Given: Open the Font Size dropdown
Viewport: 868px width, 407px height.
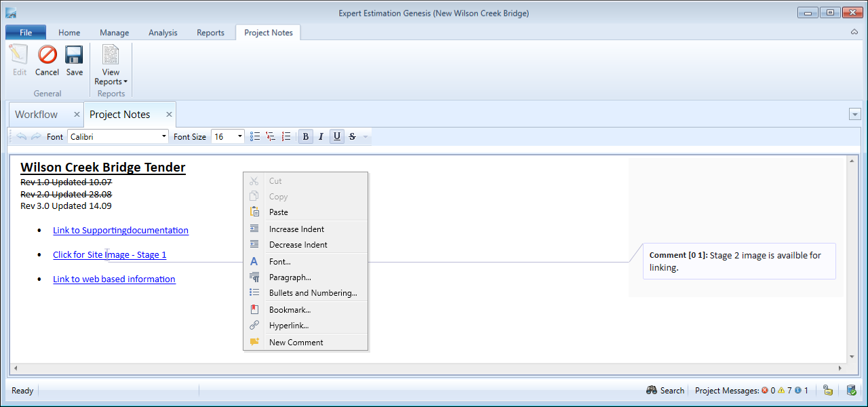Looking at the screenshot, I should point(240,137).
